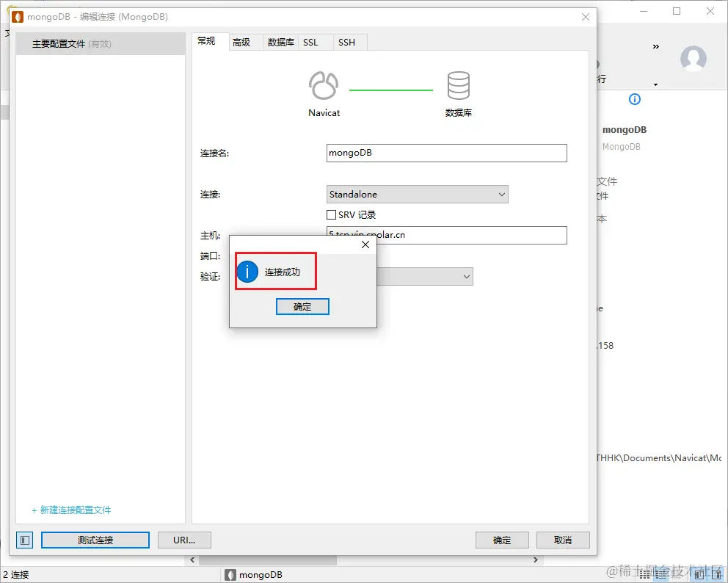The image size is (728, 583).
Task: Minimize the main Navicat window
Action: [644, 11]
